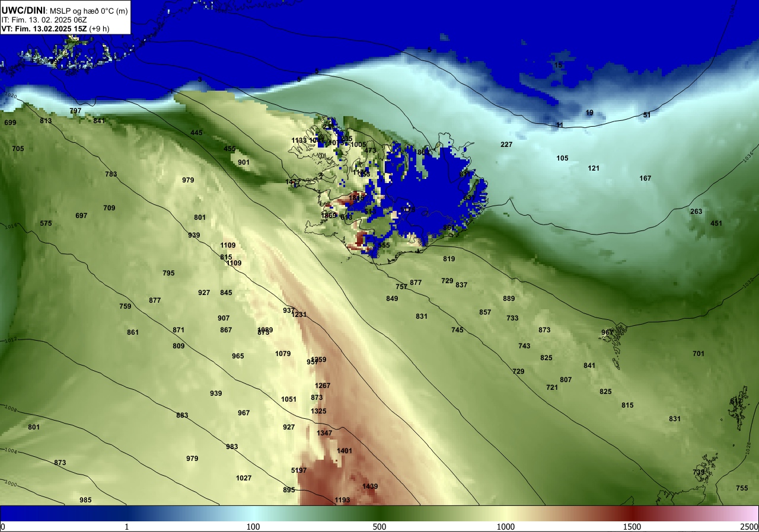This screenshot has width=759, height=532.
Task: Click the map value 759
Action: pos(125,306)
